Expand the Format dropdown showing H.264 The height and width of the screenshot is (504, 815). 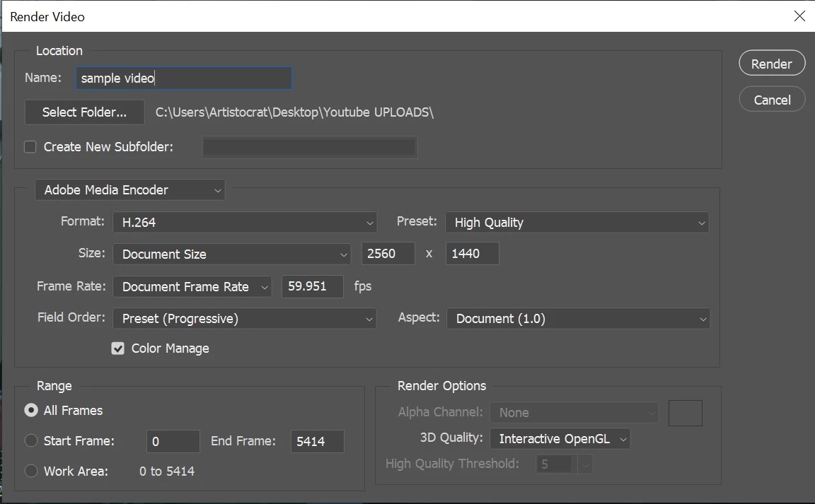point(244,223)
